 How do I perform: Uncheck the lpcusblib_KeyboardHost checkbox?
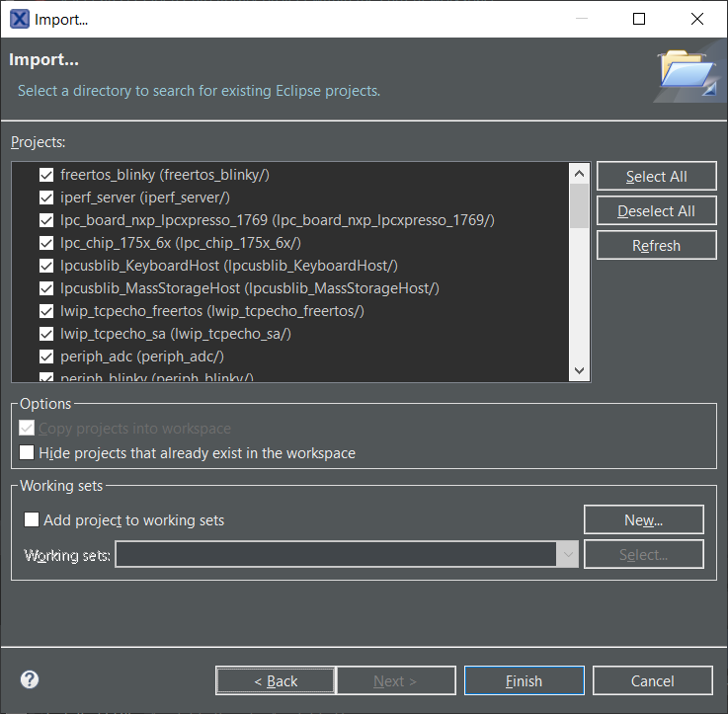tap(46, 266)
